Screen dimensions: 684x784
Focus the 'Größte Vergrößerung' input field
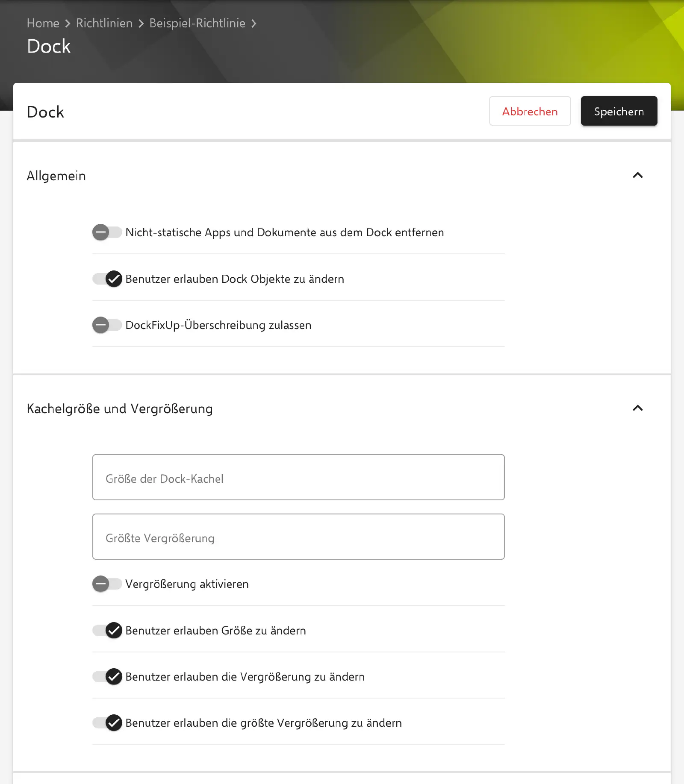298,537
